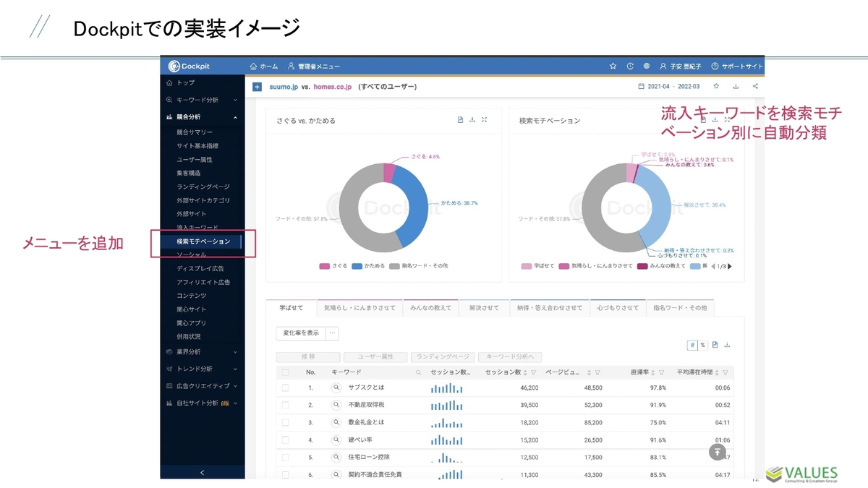Select the checkbox for row 1 サブスクとは
This screenshot has height=488, width=868.
tap(284, 387)
